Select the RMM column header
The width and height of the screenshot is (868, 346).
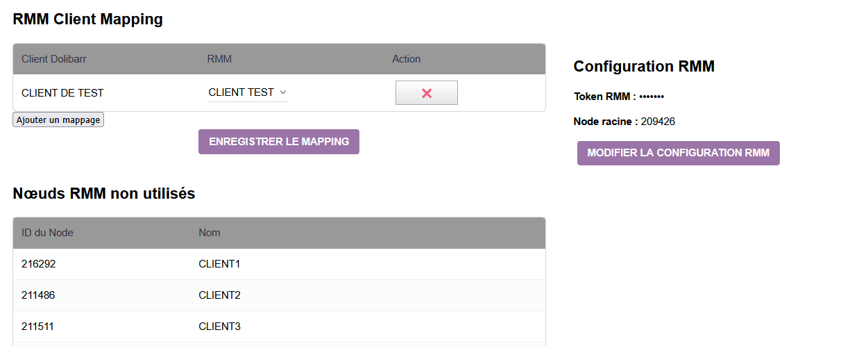click(x=219, y=59)
